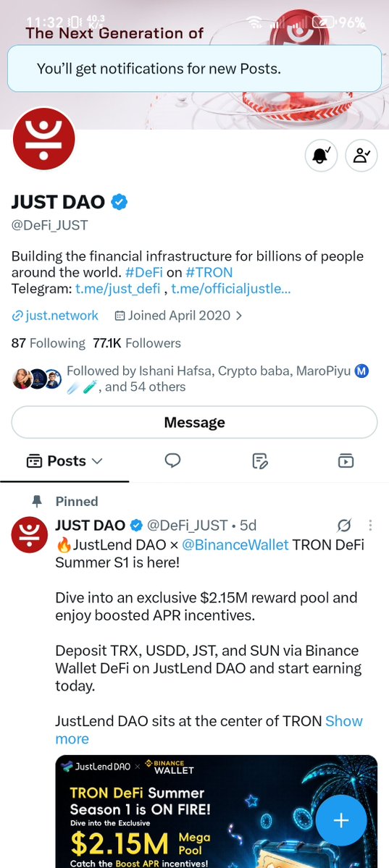This screenshot has height=868, width=389.
Task: Select the Posts tab
Action: (65, 460)
